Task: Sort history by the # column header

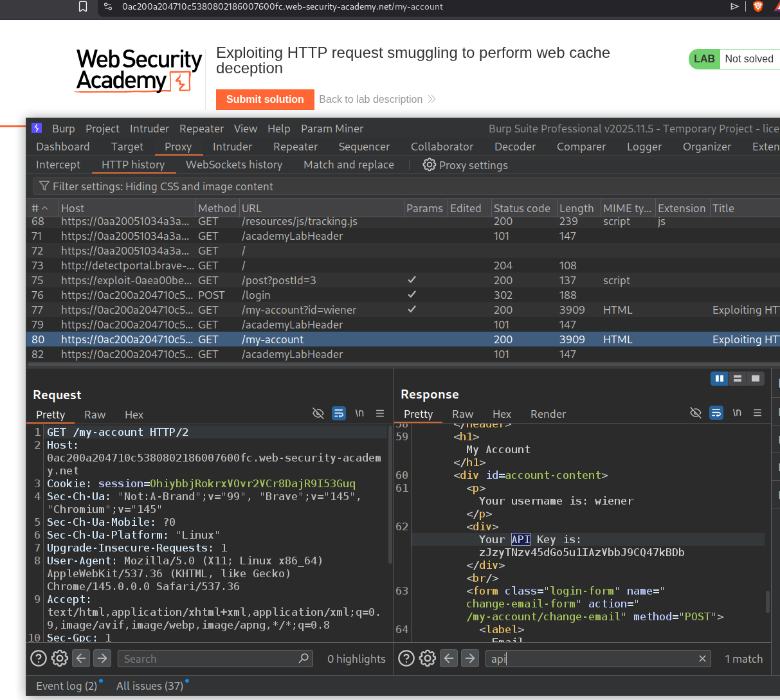Action: (40, 208)
